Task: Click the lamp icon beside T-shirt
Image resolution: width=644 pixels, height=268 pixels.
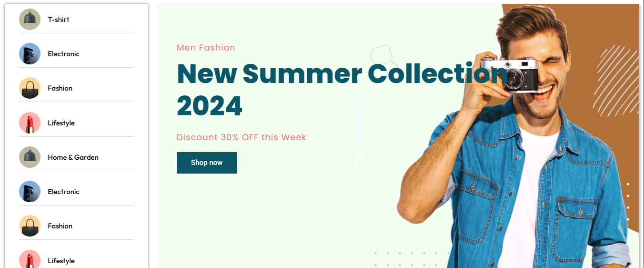Action: point(30,19)
